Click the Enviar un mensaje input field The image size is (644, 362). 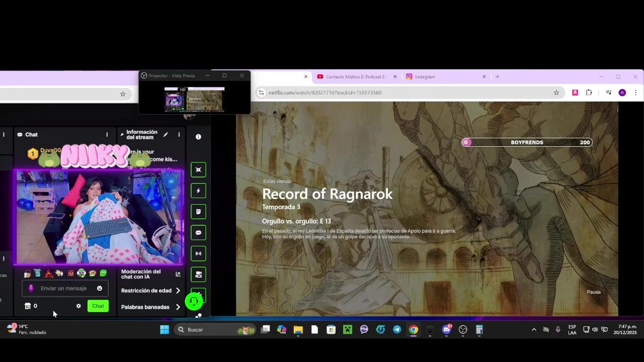coord(64,289)
